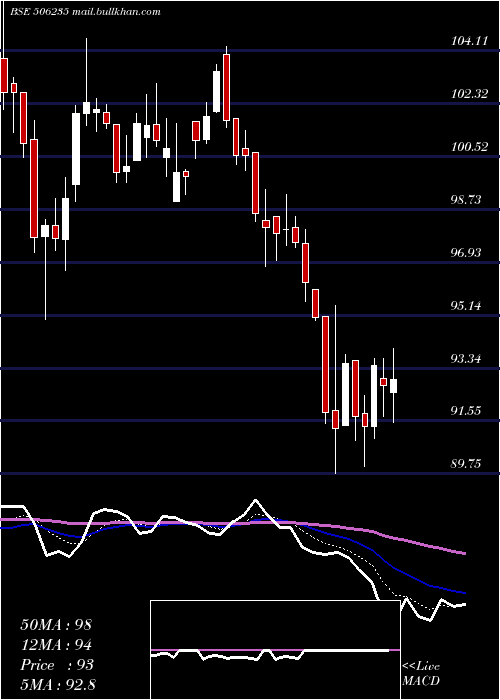Click the 95.14 price level label

click(466, 306)
